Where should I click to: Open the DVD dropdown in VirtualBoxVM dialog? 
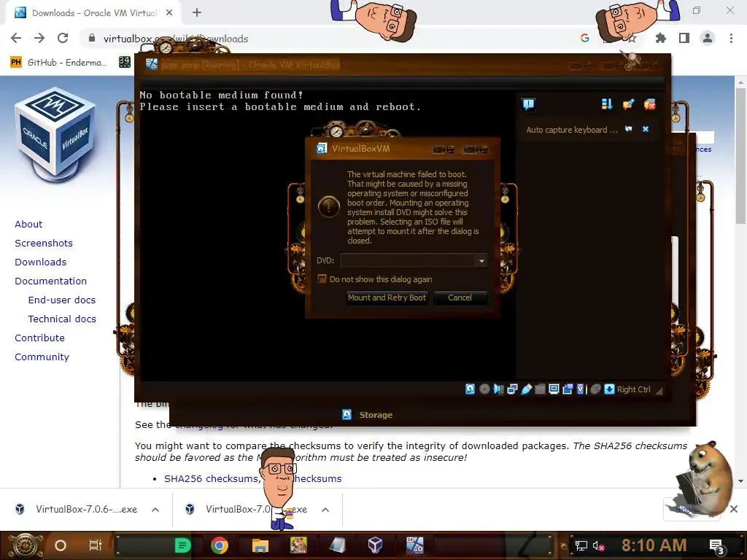(481, 260)
